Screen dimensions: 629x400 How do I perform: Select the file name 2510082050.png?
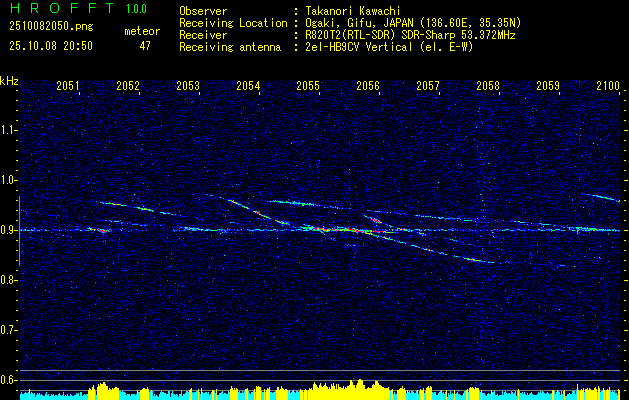51,26
